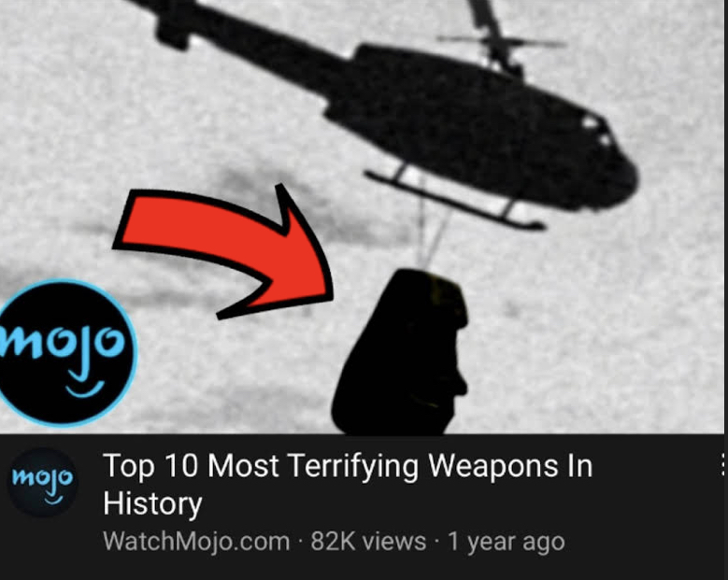Click the moai head silhouette in thumbnail

coord(400,352)
